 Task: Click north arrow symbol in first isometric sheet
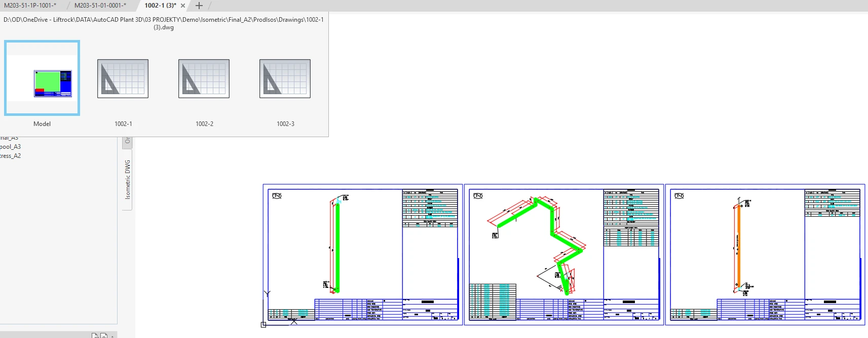(277, 196)
